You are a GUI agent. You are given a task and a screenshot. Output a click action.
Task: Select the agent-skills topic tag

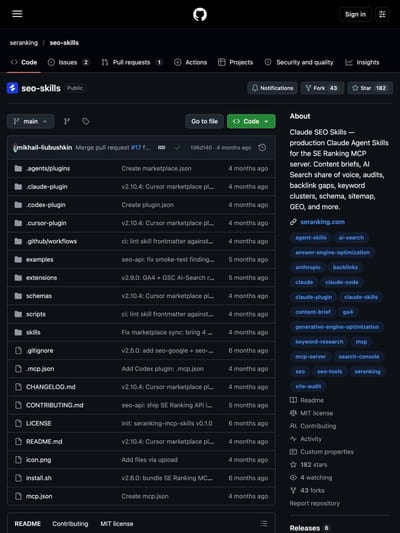tap(311, 238)
